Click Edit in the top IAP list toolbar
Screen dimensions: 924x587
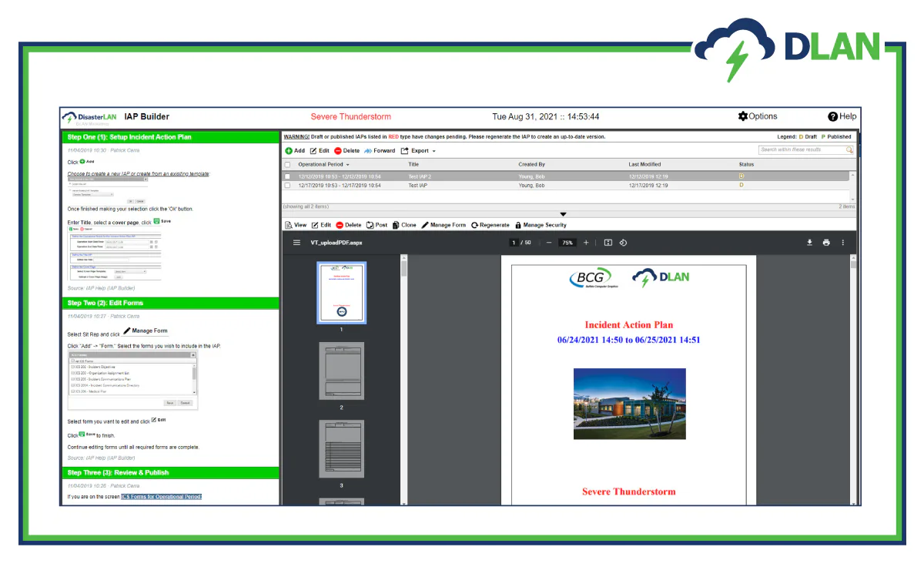(x=320, y=151)
